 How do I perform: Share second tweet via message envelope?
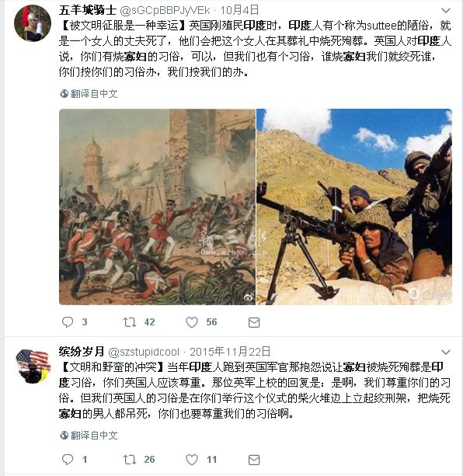coord(254,460)
